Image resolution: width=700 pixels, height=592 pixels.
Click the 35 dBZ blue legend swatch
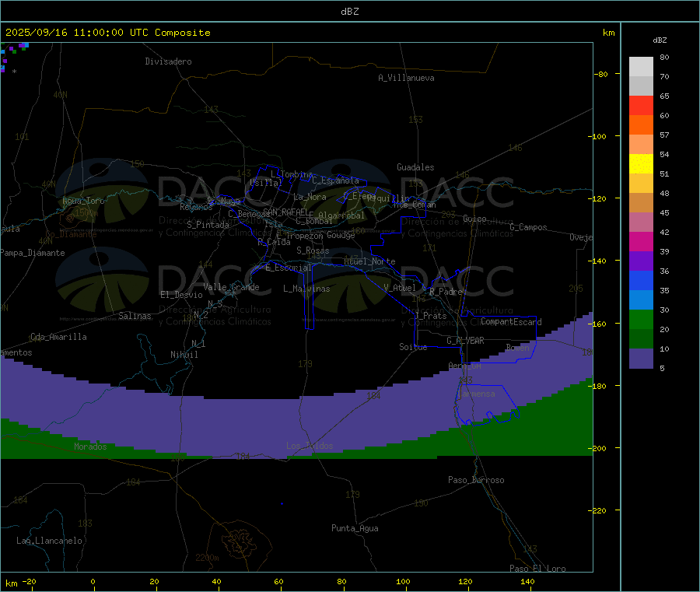pyautogui.click(x=641, y=280)
